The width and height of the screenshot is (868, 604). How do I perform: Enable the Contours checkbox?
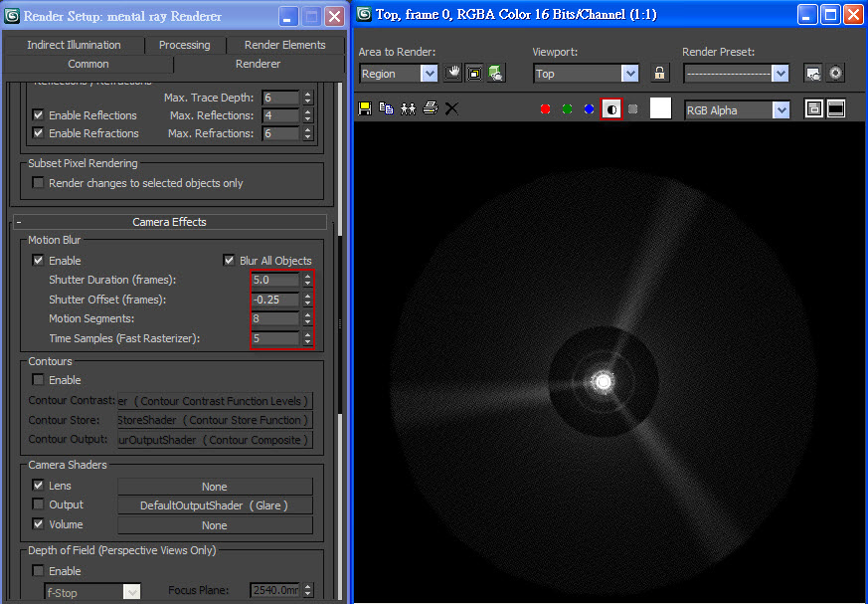pyautogui.click(x=38, y=379)
